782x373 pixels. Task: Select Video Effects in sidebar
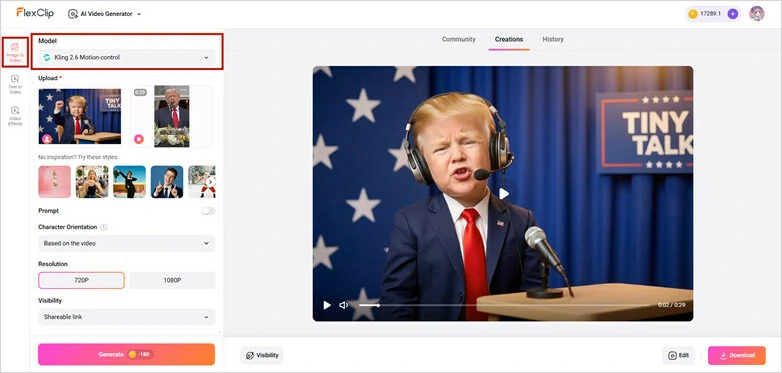[x=15, y=116]
